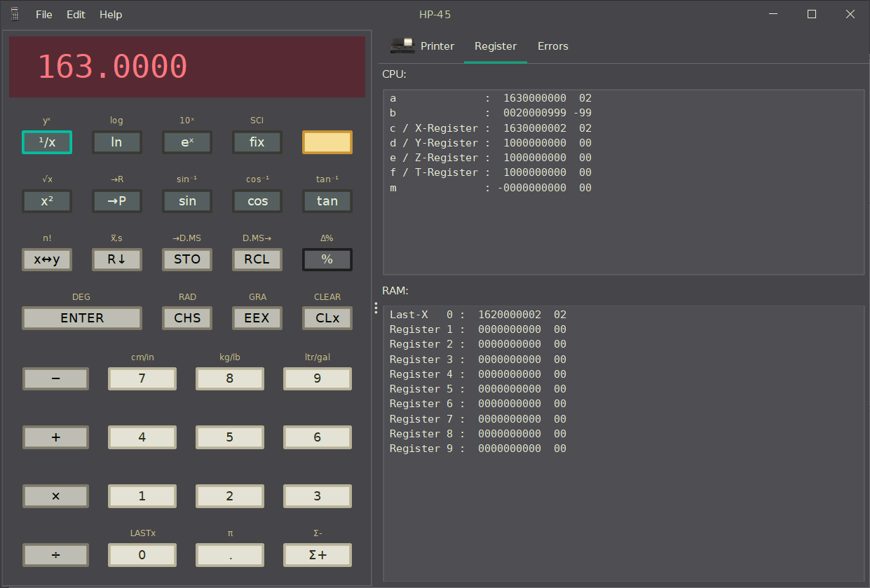Click the digit 9 key
This screenshot has width=870, height=588.
point(318,378)
